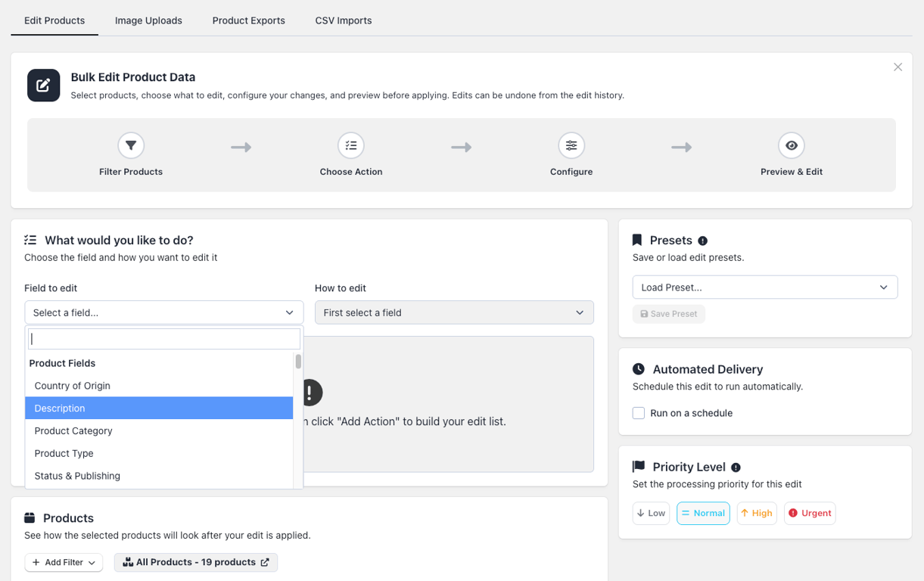Collapse the Select a field dropdown
This screenshot has height=581, width=924.
(x=164, y=312)
